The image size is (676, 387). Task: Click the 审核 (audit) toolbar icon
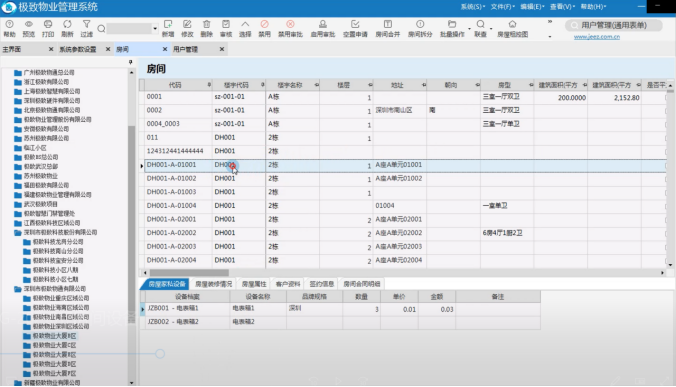coord(225,28)
